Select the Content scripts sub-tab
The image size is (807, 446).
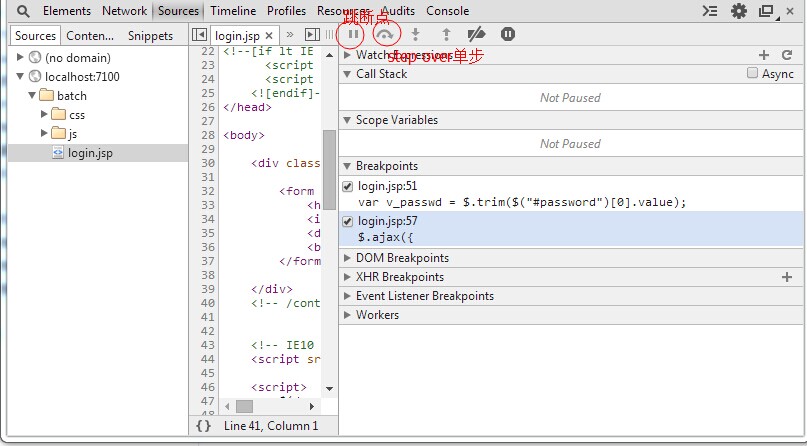coord(90,35)
